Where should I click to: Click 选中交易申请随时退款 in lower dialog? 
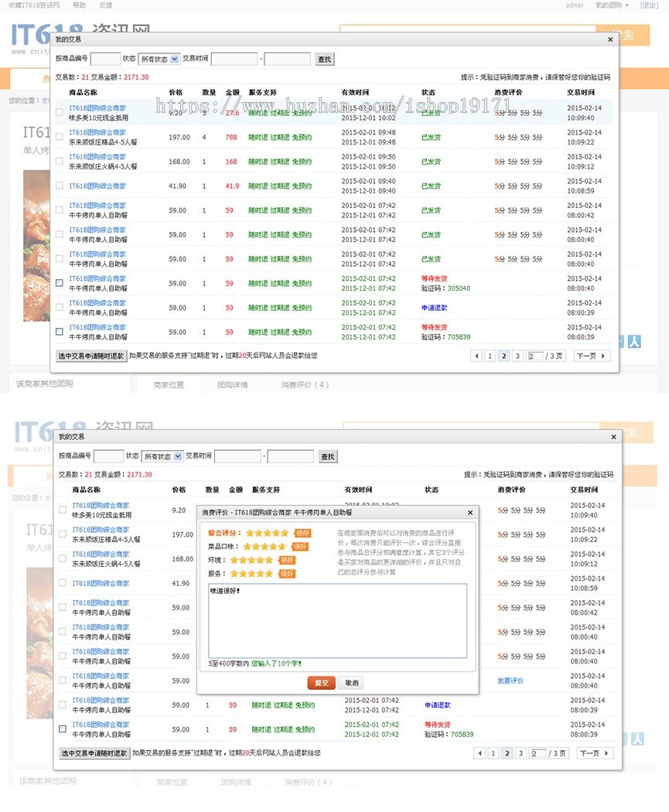(94, 753)
